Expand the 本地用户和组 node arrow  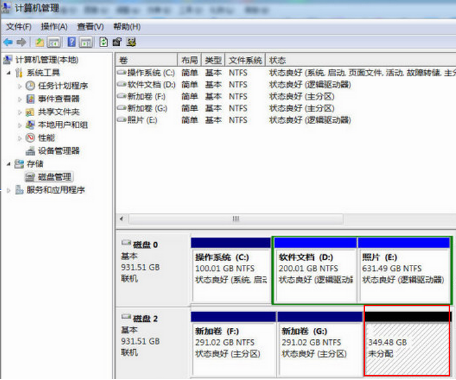click(19, 125)
